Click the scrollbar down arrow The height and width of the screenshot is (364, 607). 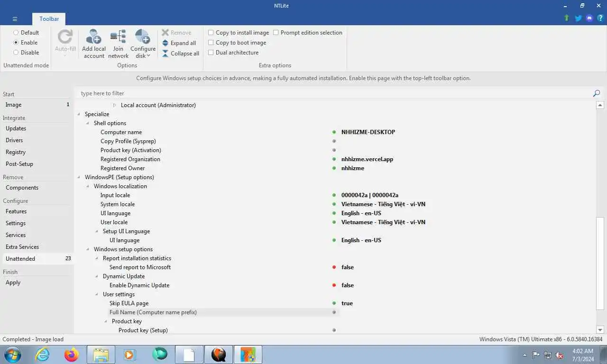coord(600,330)
